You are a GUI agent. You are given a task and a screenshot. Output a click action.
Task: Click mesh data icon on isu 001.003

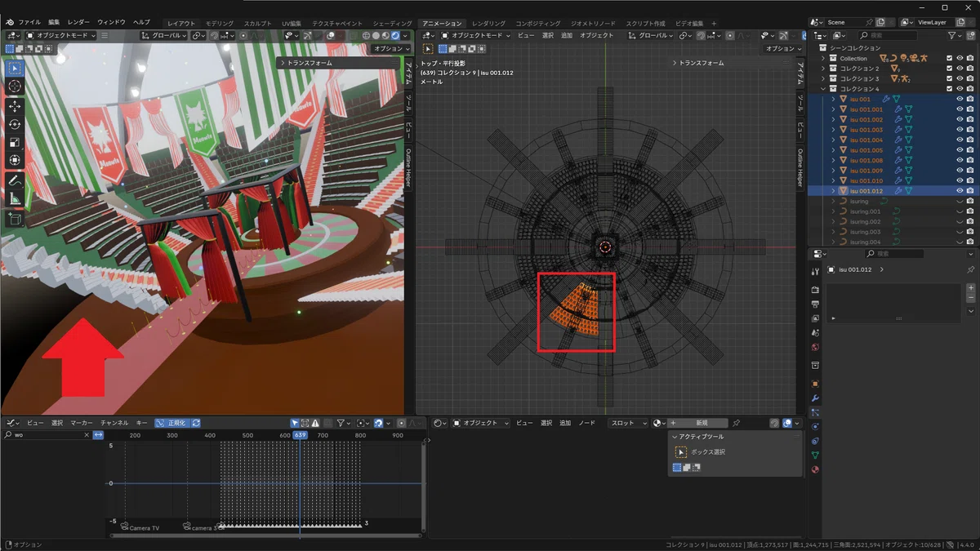[908, 130]
